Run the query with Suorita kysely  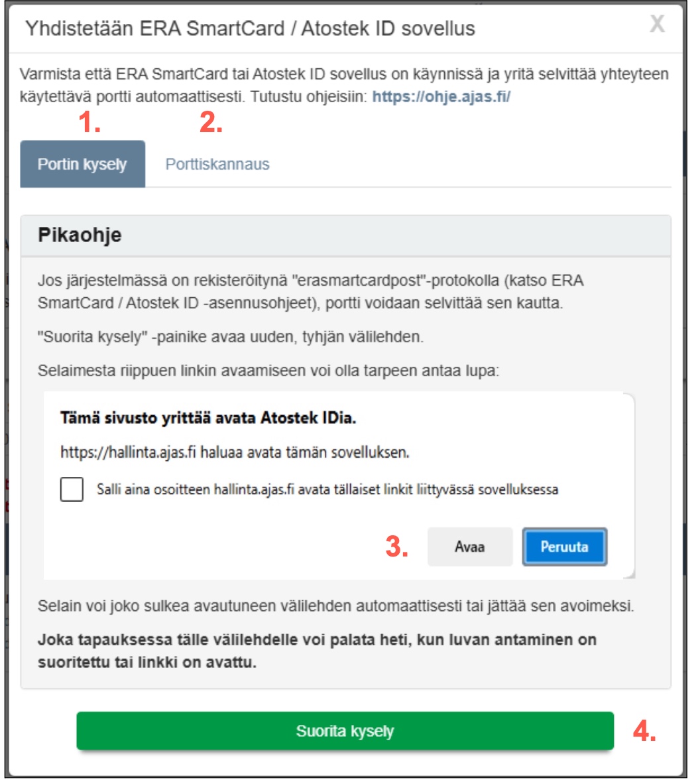(345, 731)
